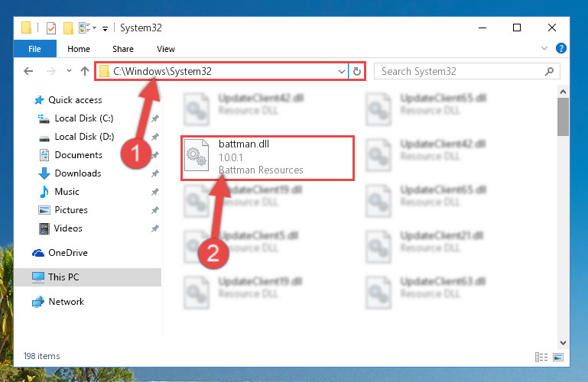Click the battman.dll gear file icon
Viewport: 588px width, 382px height.
tap(197, 155)
